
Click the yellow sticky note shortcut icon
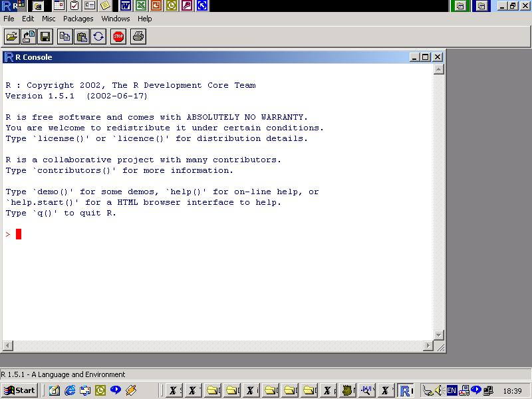click(105, 5)
